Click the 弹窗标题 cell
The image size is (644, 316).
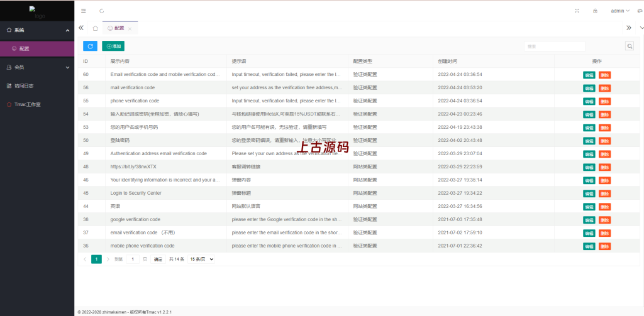(x=241, y=193)
